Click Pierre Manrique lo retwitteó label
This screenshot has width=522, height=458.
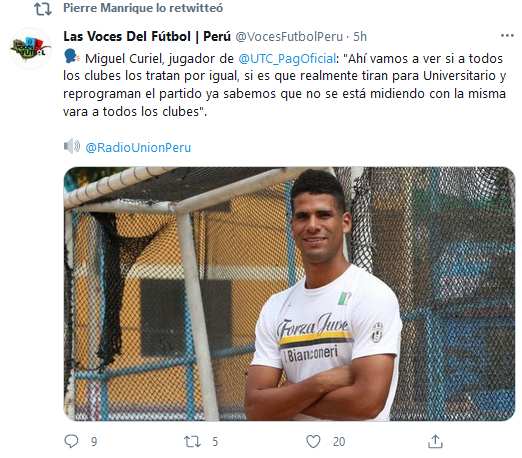[x=143, y=8]
